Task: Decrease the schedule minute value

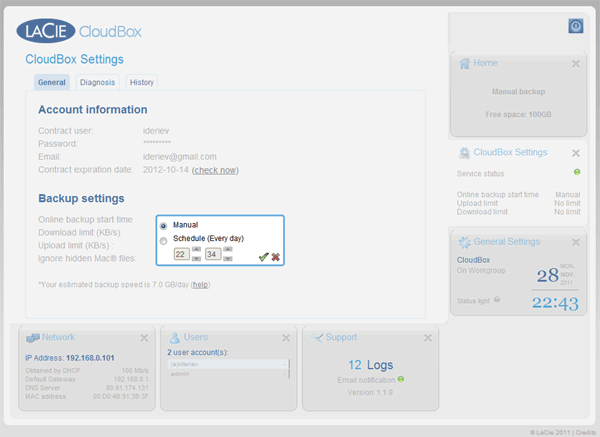Action: coord(228,259)
